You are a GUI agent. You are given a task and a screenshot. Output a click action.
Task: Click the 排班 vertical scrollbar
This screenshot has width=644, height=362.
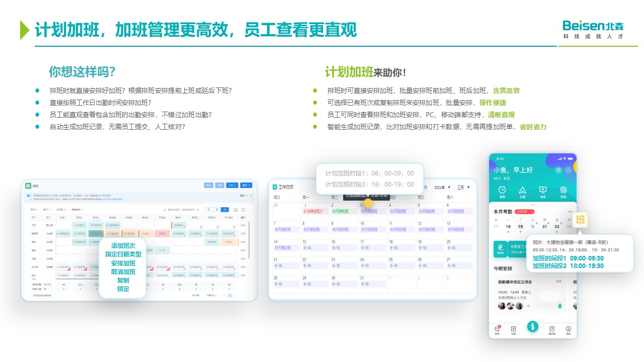249,240
